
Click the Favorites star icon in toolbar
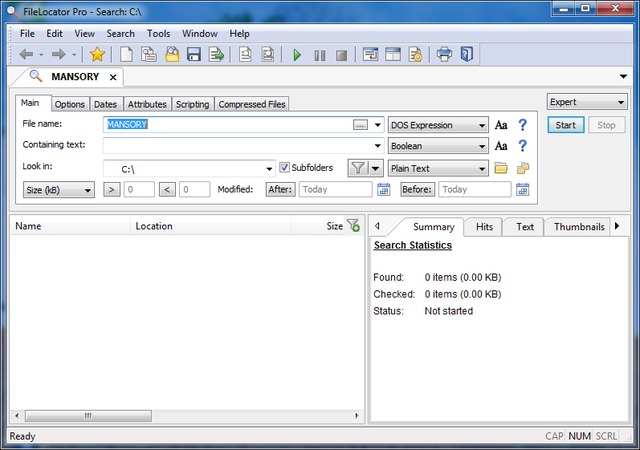pos(97,54)
